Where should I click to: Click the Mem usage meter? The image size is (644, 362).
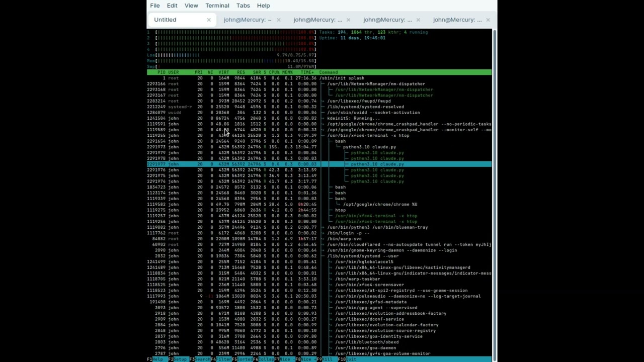coord(231,61)
